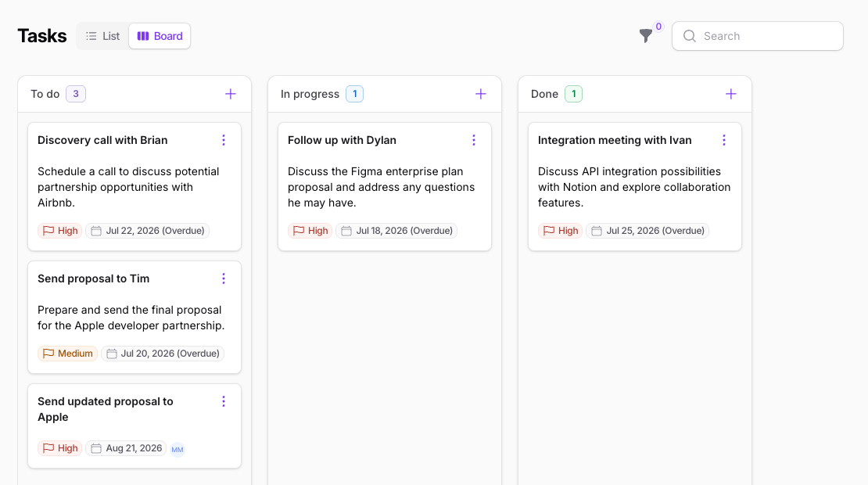This screenshot has width=868, height=485.
Task: Open the Follow up with Dylan title
Action: tap(342, 140)
